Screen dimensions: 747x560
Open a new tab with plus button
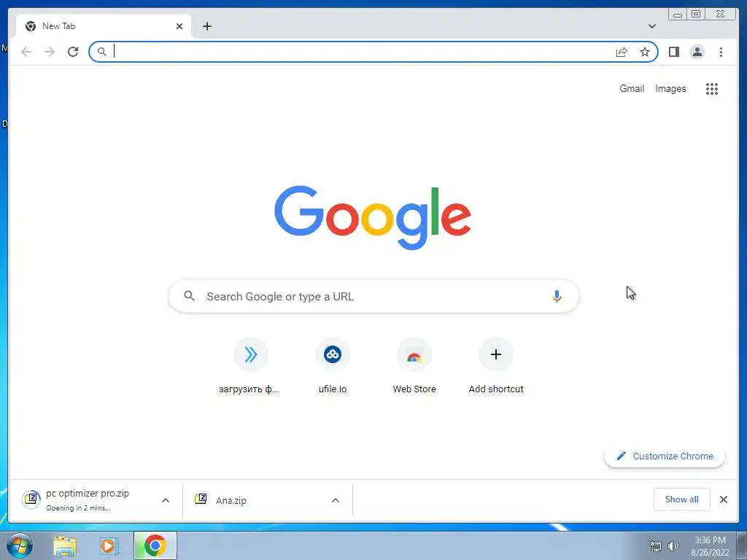pos(206,26)
